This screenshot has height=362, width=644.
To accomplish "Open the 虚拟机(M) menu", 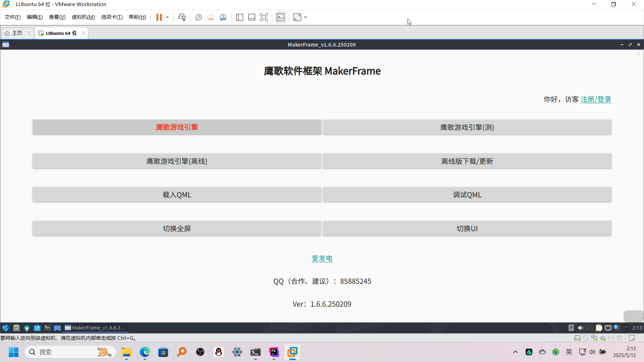I will (84, 17).
